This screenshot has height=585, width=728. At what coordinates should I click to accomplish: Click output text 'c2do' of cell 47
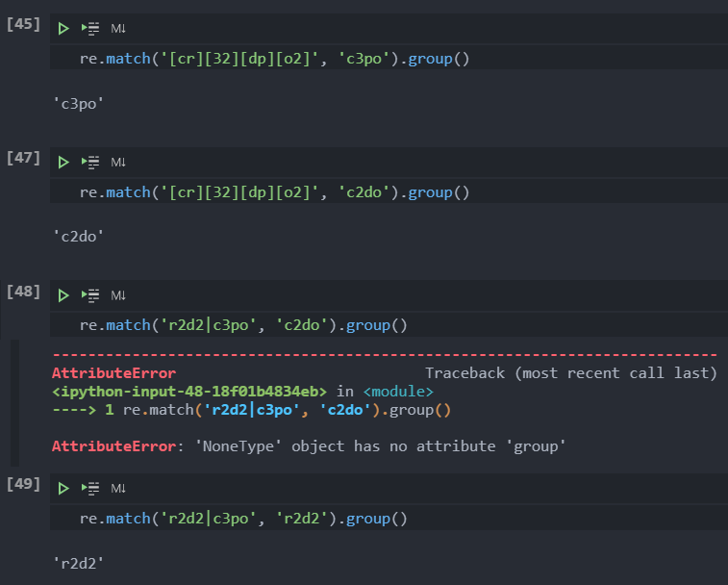(79, 237)
